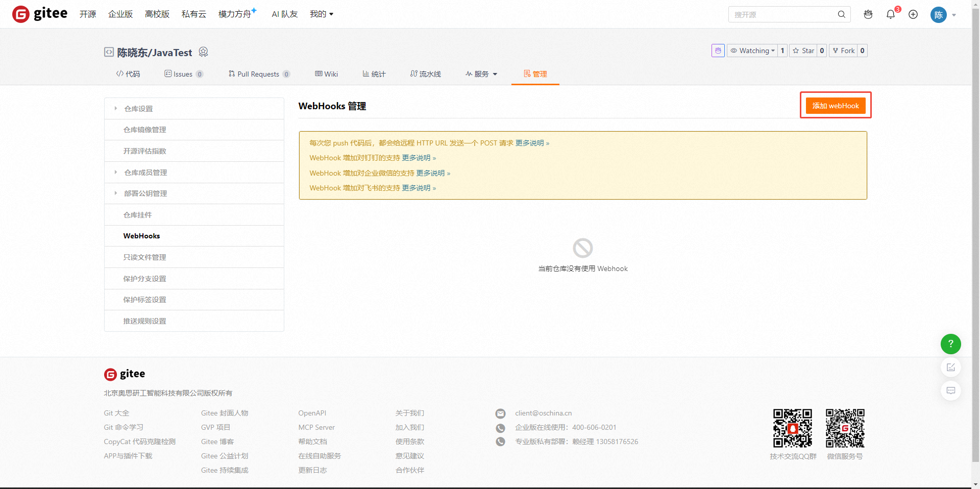Click the floating chat message icon
The image size is (980, 489).
[950, 391]
